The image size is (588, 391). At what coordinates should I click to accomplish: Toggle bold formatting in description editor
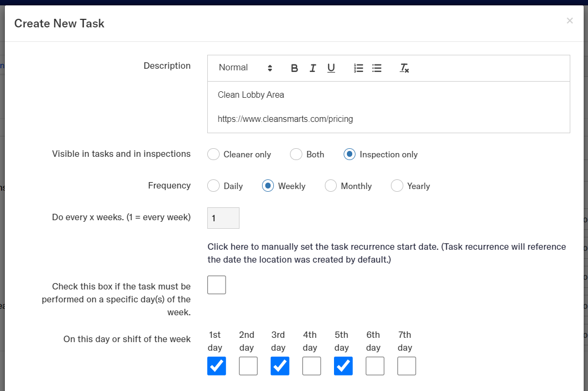click(x=294, y=68)
